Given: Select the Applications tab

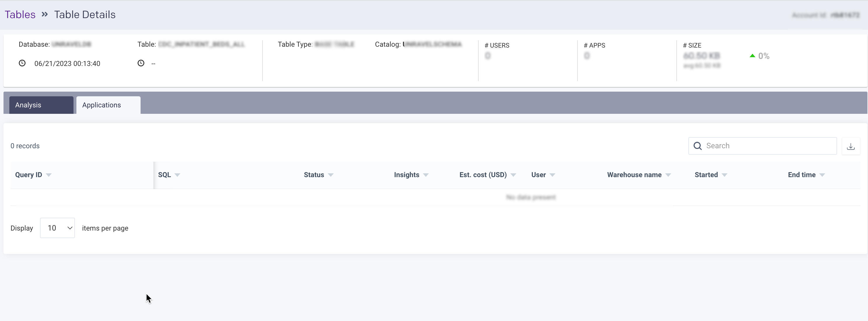Looking at the screenshot, I should point(101,105).
